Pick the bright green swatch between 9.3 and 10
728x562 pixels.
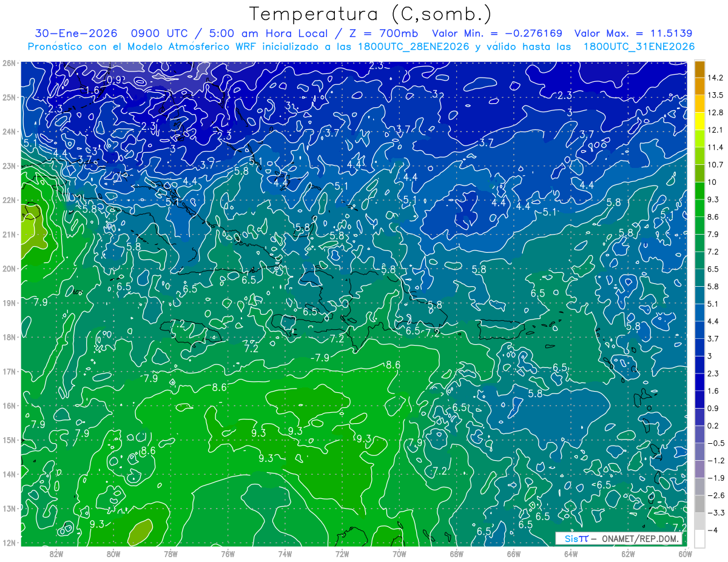(699, 191)
